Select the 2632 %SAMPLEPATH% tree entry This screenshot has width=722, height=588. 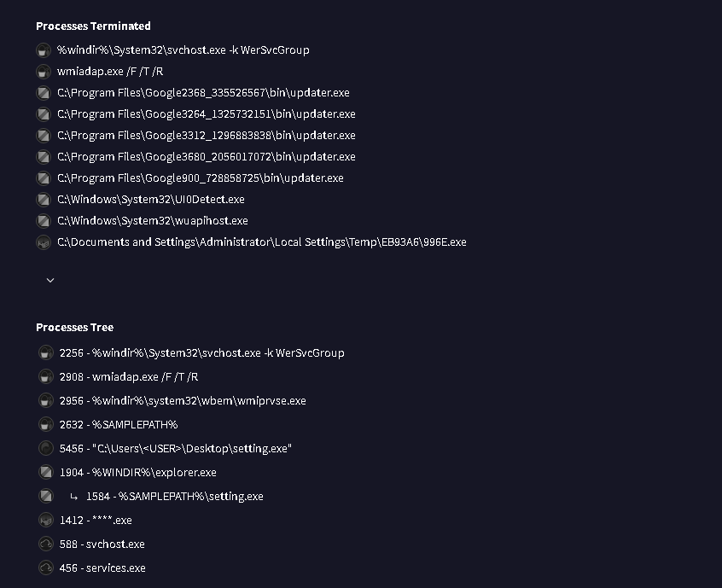tap(119, 424)
